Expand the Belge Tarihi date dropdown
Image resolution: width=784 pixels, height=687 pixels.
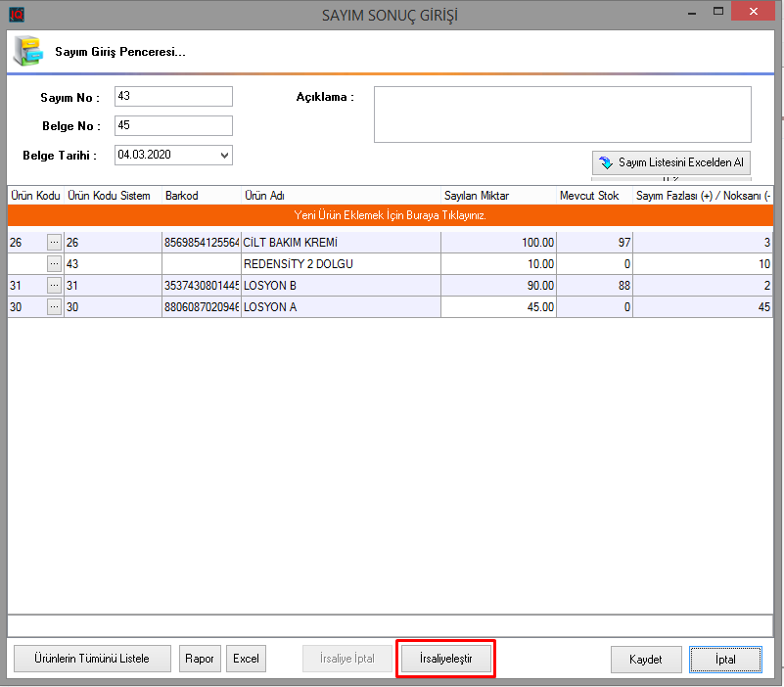(x=224, y=155)
